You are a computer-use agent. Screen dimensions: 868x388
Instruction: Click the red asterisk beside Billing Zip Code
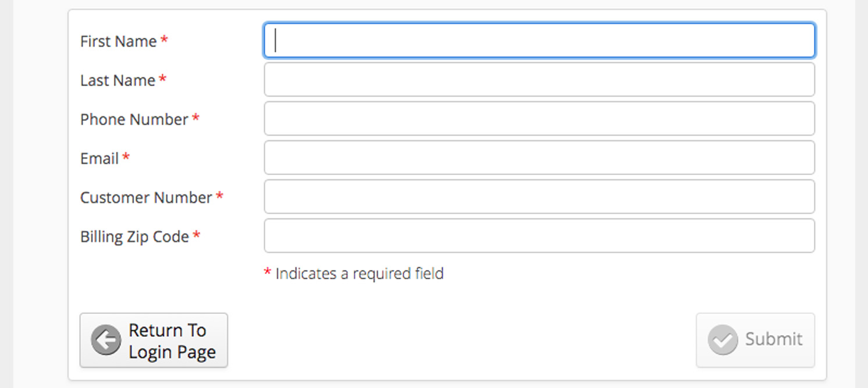click(197, 236)
